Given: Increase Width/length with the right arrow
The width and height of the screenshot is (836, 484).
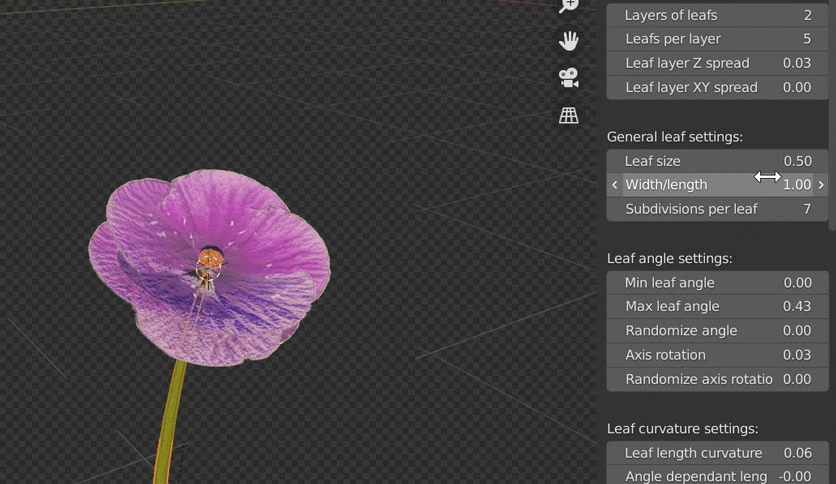Looking at the screenshot, I should (x=821, y=184).
